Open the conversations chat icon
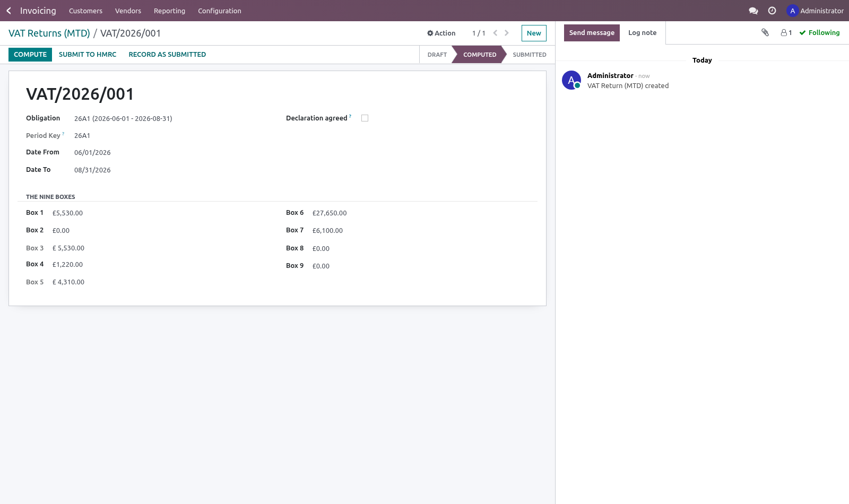Image resolution: width=849 pixels, height=504 pixels. click(753, 11)
